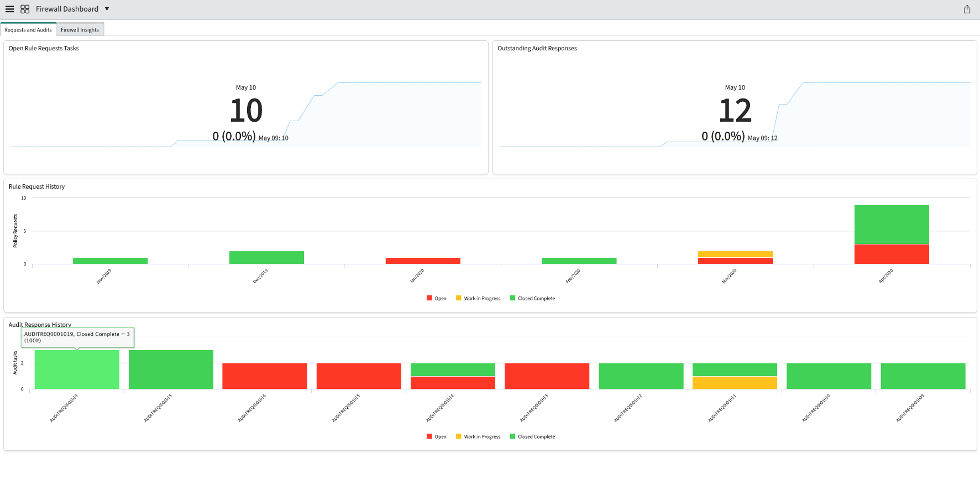The height and width of the screenshot is (484, 980).
Task: Toggle Closed Complete in Rule Request History legend
Action: pyautogui.click(x=532, y=298)
